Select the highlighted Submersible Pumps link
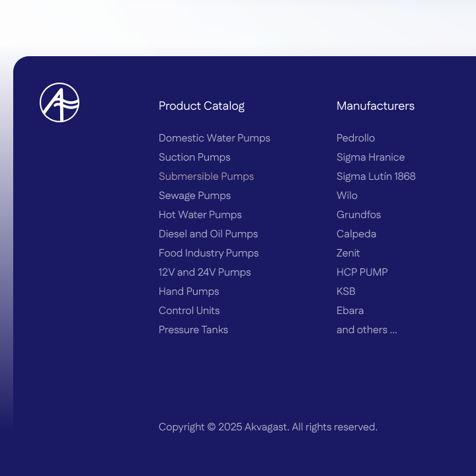This screenshot has width=476, height=476. [x=206, y=177]
